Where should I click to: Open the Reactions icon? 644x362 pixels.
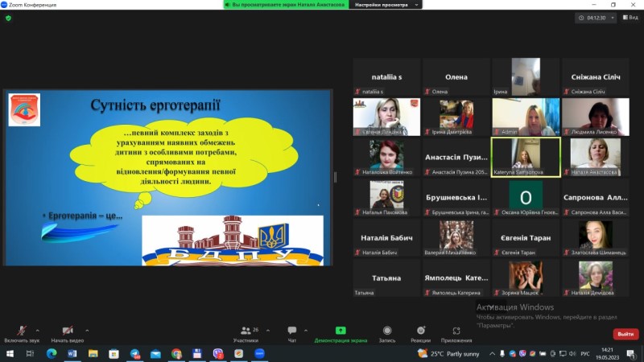420,331
